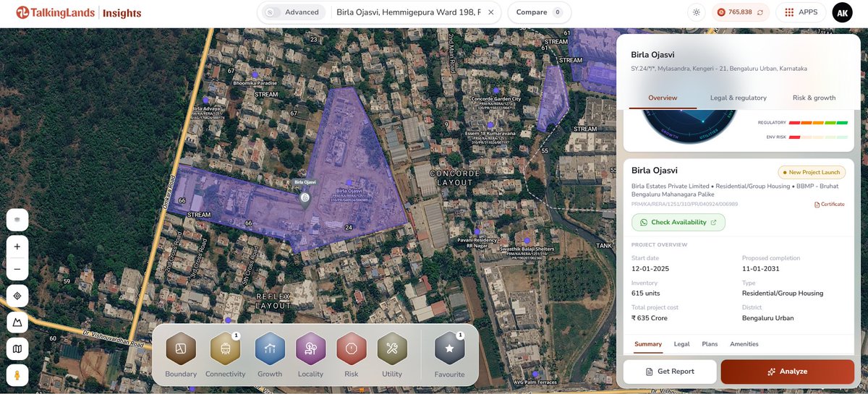Image resolution: width=868 pixels, height=394 pixels.
Task: Zoom in on the map
Action: coord(17,246)
